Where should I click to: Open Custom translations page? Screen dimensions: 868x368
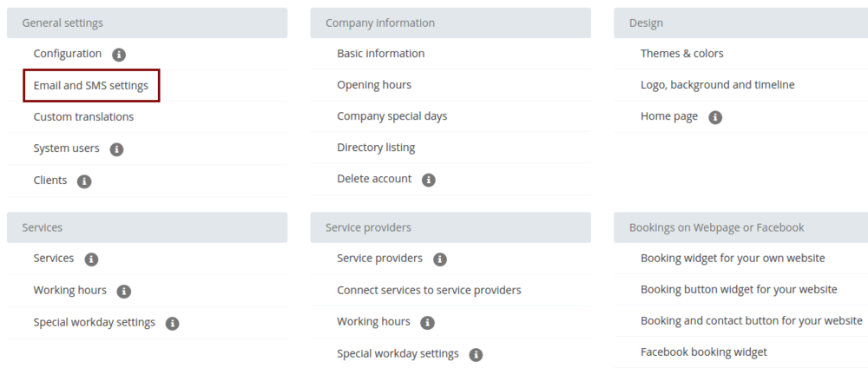tap(83, 117)
